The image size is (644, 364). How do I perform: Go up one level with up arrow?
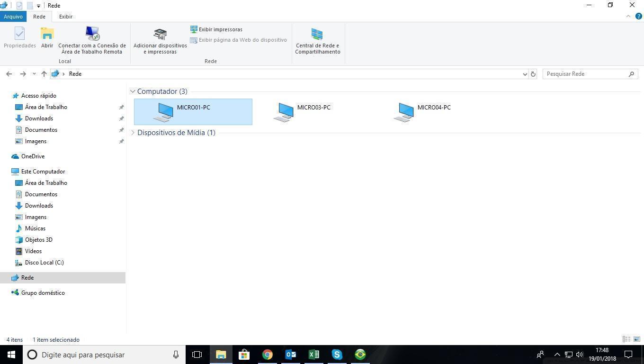44,74
